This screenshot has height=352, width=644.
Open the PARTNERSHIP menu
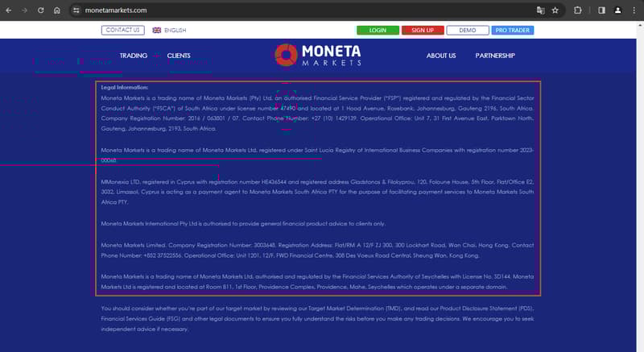click(x=495, y=56)
